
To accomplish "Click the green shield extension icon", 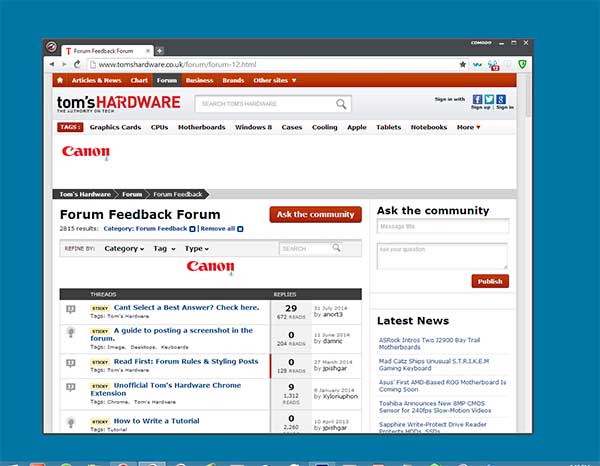I will click(x=522, y=65).
